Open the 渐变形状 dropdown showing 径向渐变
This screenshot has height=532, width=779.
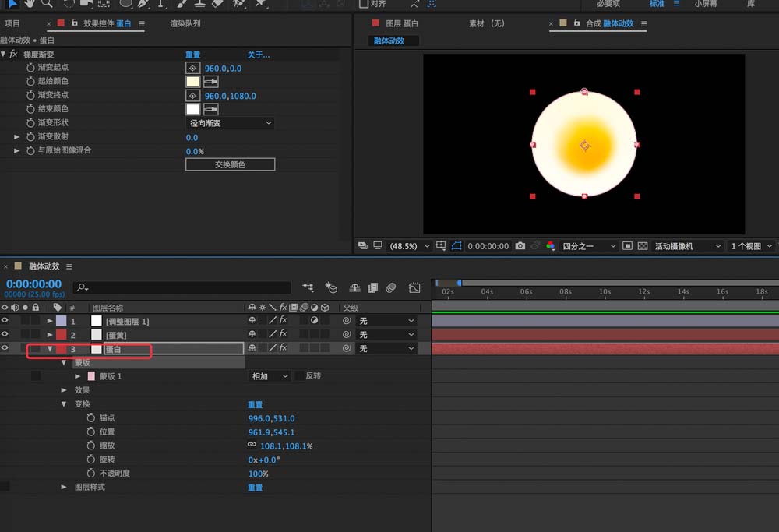(x=231, y=123)
